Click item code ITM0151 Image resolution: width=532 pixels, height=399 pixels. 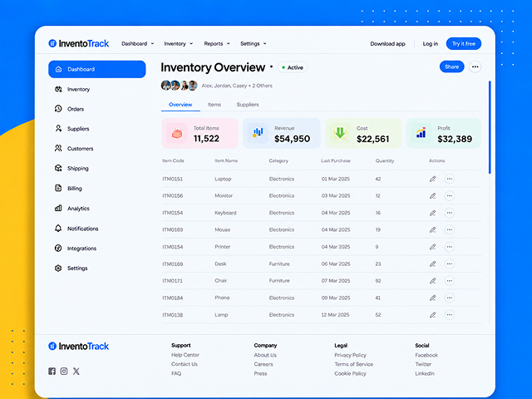(x=172, y=179)
